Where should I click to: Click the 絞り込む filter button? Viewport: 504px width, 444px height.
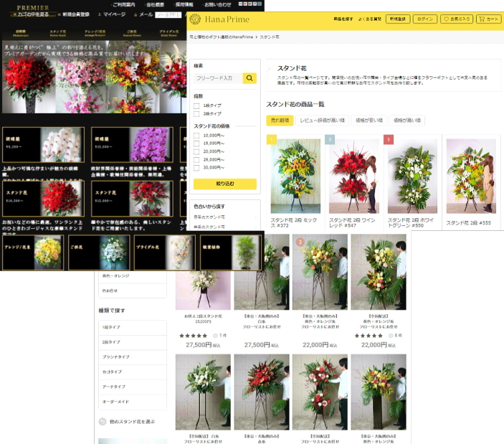coord(225,184)
